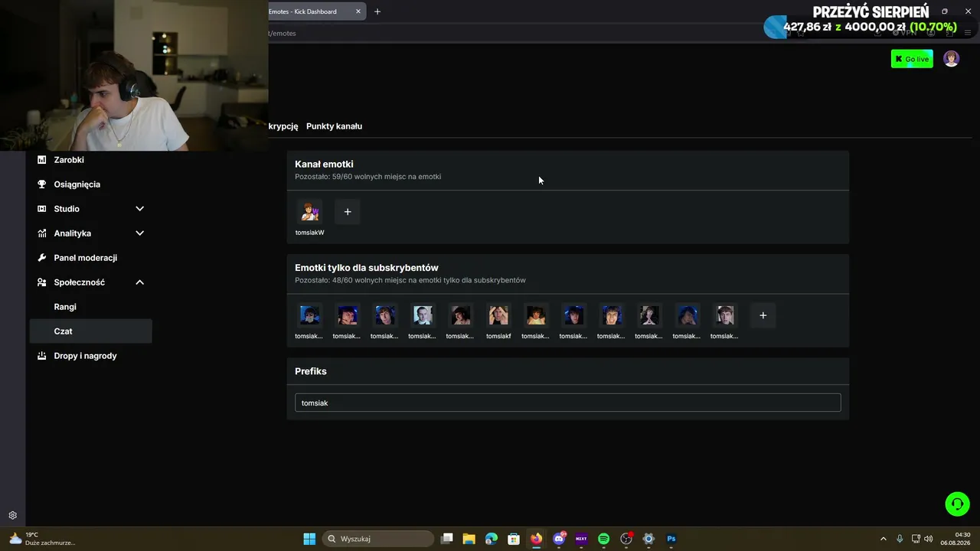Open the profile avatar menu
Screen dimensions: 980x551
pos(951,59)
